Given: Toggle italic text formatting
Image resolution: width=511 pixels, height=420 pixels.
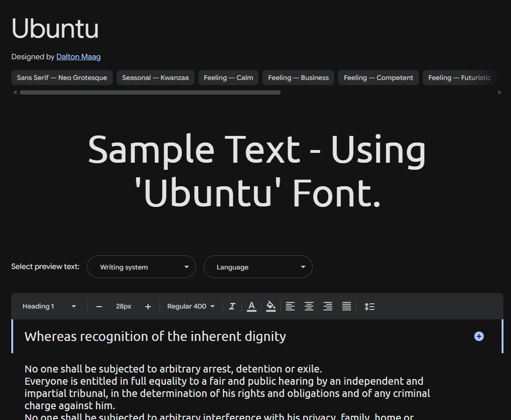Looking at the screenshot, I should [x=232, y=306].
